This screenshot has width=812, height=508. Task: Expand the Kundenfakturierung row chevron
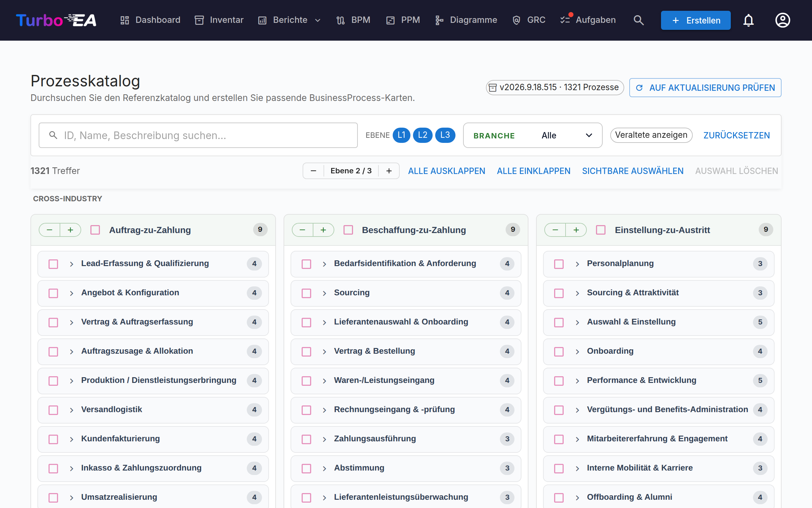click(x=71, y=439)
